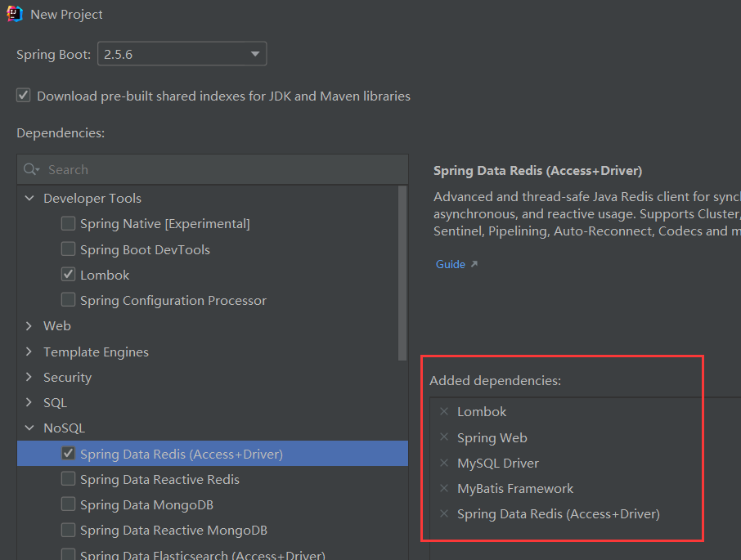Click the IntelliJ IDEA logo icon
This screenshot has width=741, height=560.
tap(15, 14)
